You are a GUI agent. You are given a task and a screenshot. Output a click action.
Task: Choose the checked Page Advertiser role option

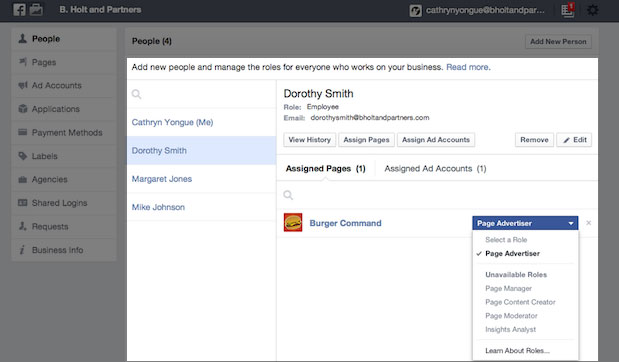click(512, 253)
